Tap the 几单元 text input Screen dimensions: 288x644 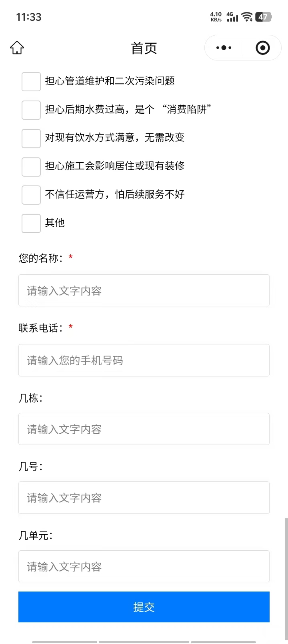click(x=144, y=566)
